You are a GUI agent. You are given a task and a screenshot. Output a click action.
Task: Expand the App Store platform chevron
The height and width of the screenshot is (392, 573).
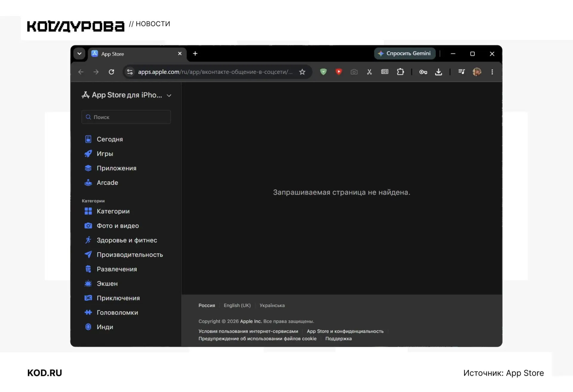coord(169,96)
